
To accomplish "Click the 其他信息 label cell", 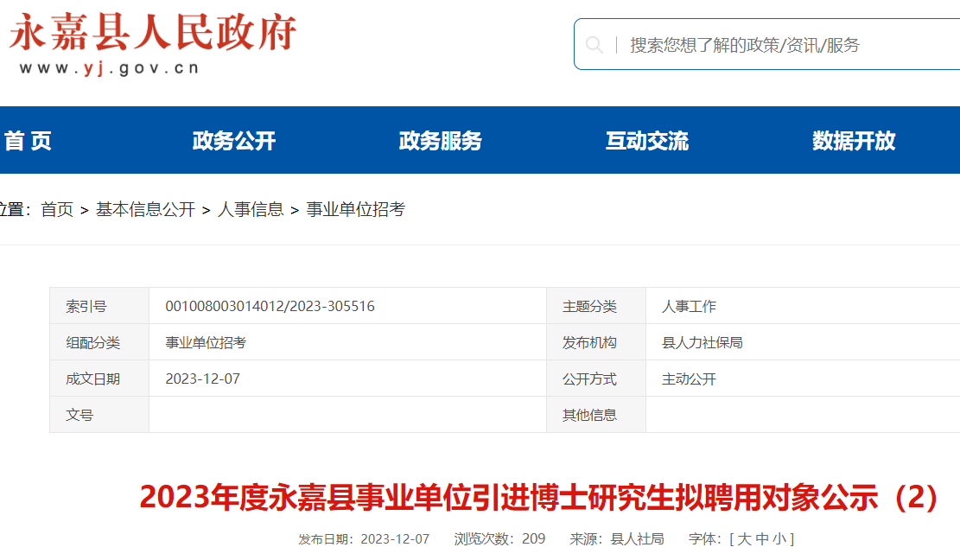I will click(x=596, y=415).
